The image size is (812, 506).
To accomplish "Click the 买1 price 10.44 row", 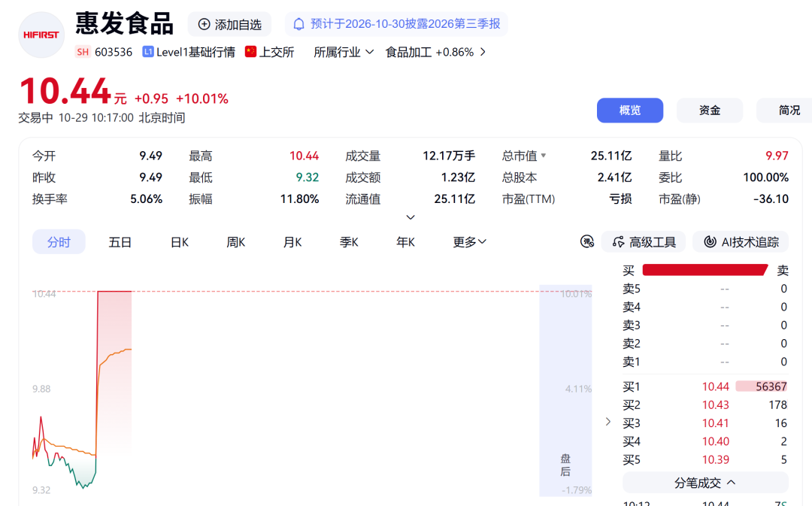I will pyautogui.click(x=705, y=386).
